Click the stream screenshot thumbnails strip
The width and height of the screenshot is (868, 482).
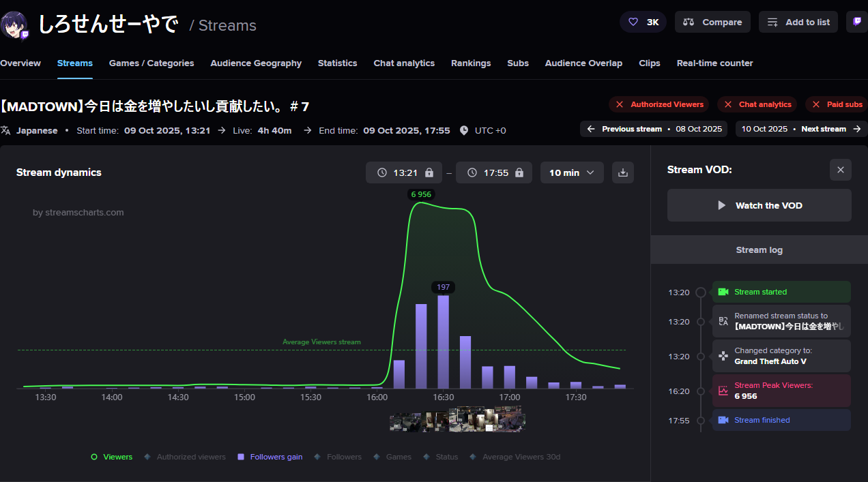(x=457, y=419)
